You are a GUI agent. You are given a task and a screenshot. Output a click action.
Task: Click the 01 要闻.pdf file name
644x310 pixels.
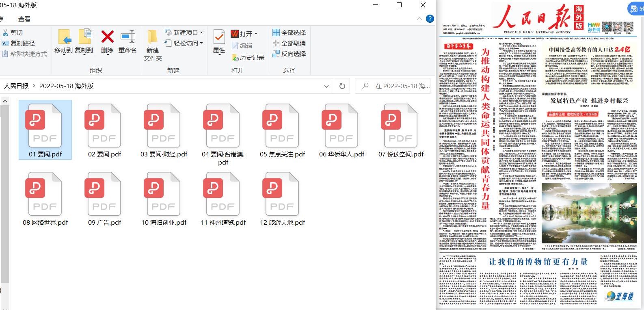pos(45,154)
